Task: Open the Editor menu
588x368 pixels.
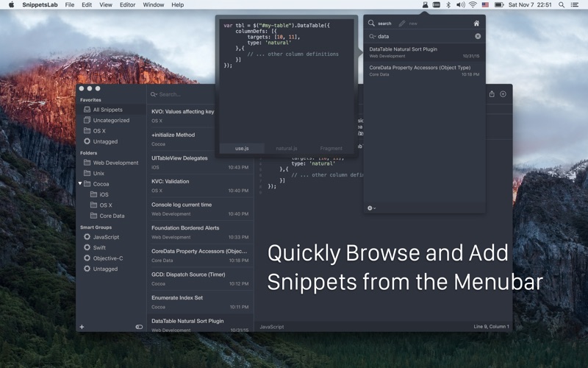Action: click(127, 4)
